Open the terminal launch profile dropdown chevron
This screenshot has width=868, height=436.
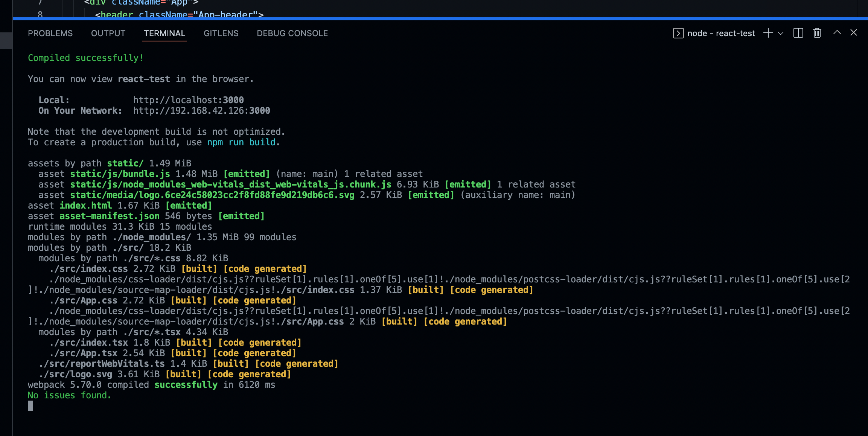click(781, 33)
